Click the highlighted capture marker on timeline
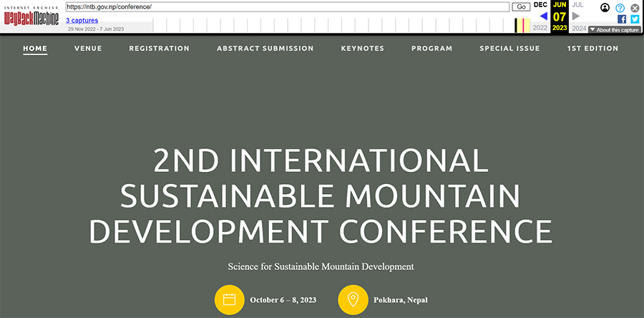The width and height of the screenshot is (644, 318). (x=523, y=25)
